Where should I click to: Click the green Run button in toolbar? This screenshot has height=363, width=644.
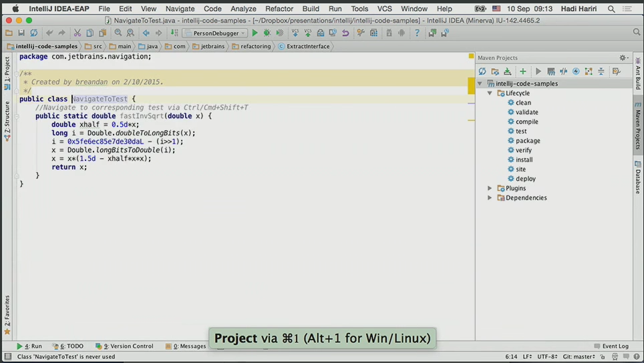point(255,33)
